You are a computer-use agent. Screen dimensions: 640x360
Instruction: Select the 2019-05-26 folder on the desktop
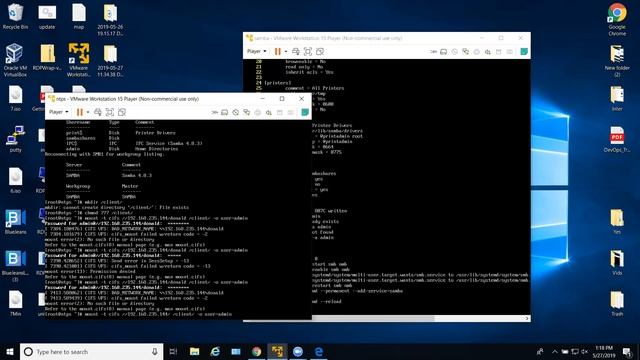pos(110,19)
